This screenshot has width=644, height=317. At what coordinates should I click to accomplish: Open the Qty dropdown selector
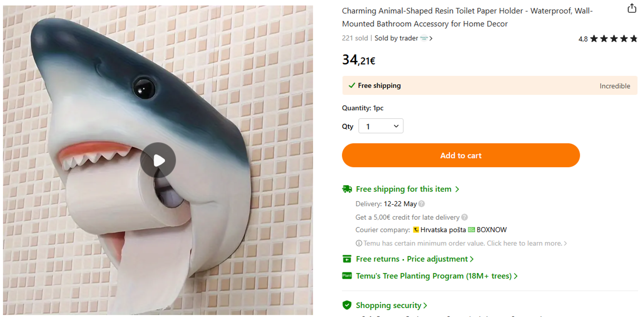tap(381, 126)
